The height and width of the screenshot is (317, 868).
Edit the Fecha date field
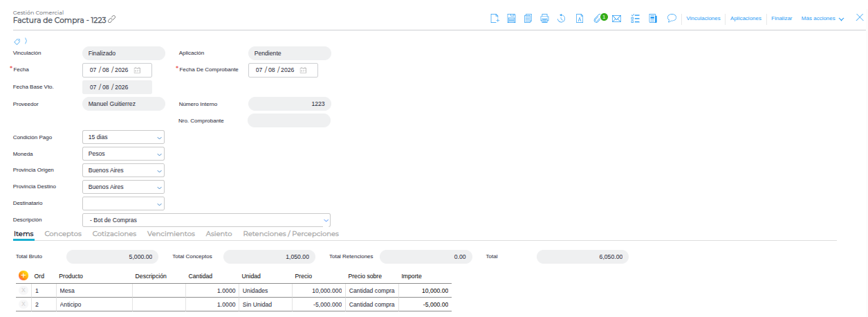click(117, 70)
